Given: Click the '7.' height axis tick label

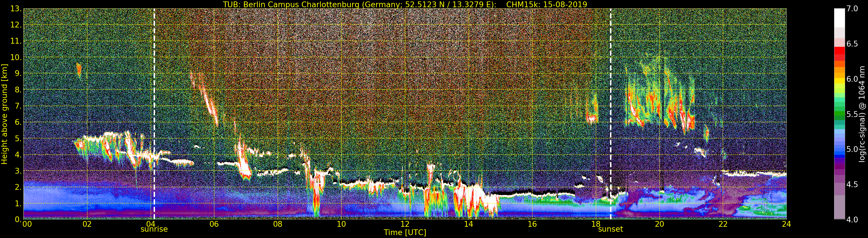Looking at the screenshot, I should tap(18, 106).
